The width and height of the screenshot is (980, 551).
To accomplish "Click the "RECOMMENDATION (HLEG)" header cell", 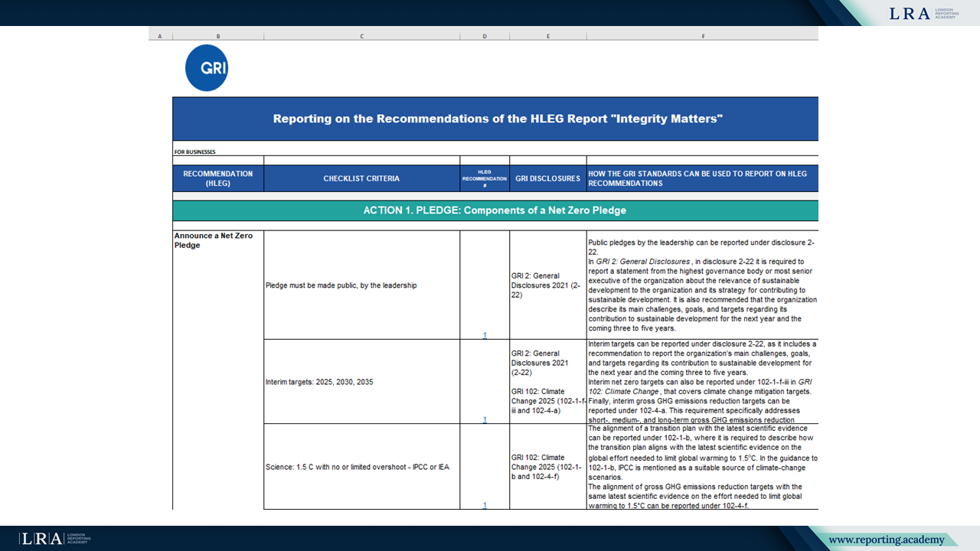I will pos(218,178).
